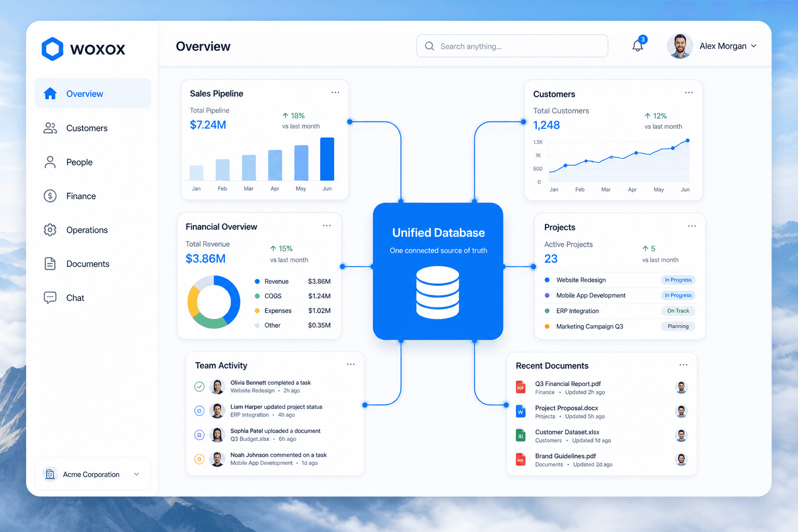The width and height of the screenshot is (798, 532).
Task: Open Projects card three-dot menu
Action: click(x=692, y=226)
